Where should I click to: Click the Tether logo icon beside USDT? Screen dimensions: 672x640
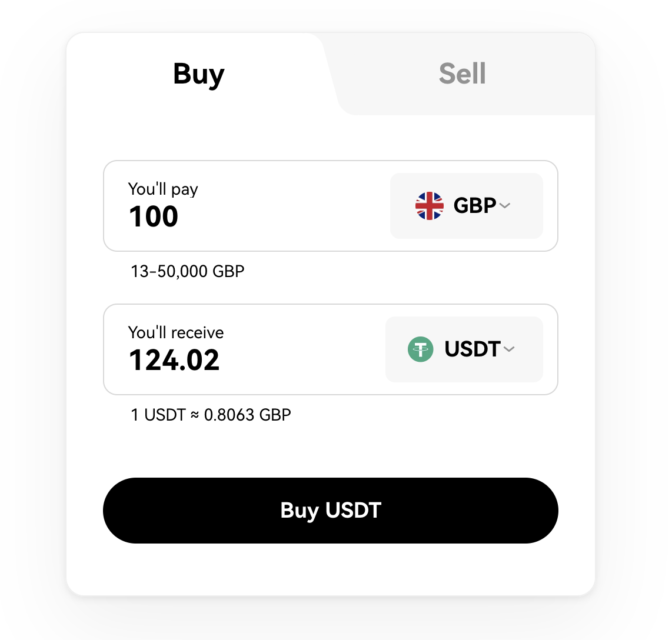pos(420,349)
